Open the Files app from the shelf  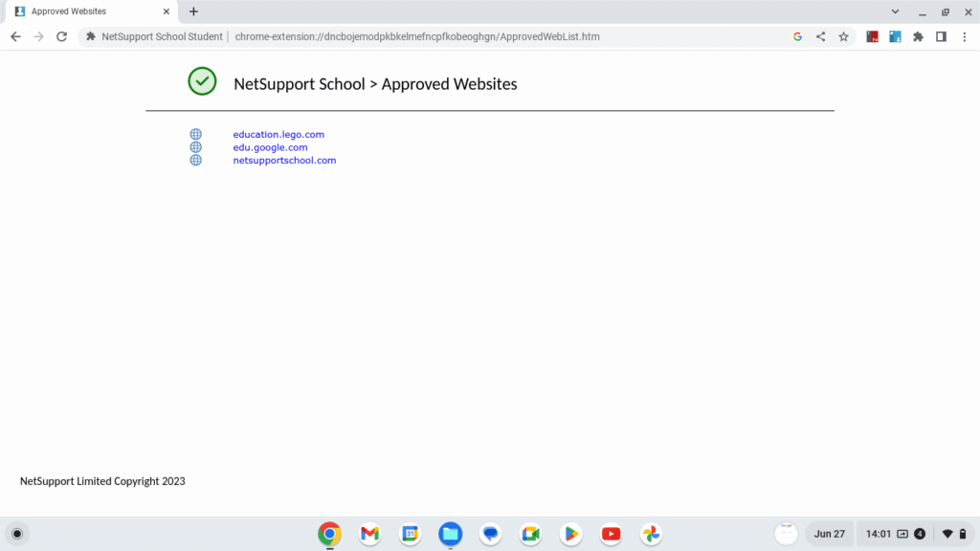point(450,534)
